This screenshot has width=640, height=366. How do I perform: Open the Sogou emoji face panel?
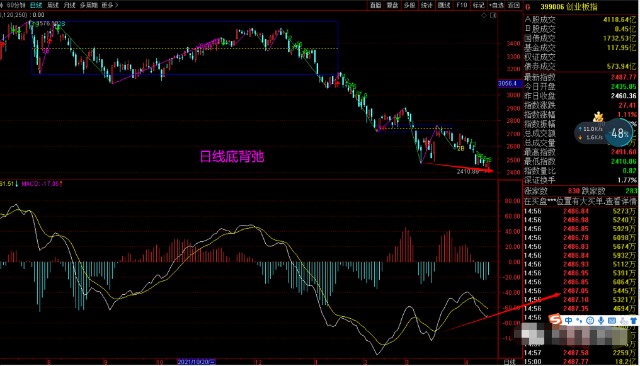590,321
